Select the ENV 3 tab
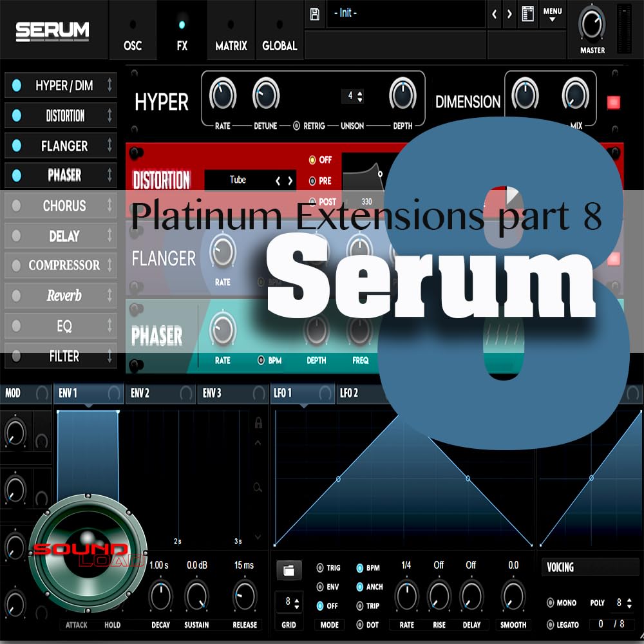 (x=233, y=393)
